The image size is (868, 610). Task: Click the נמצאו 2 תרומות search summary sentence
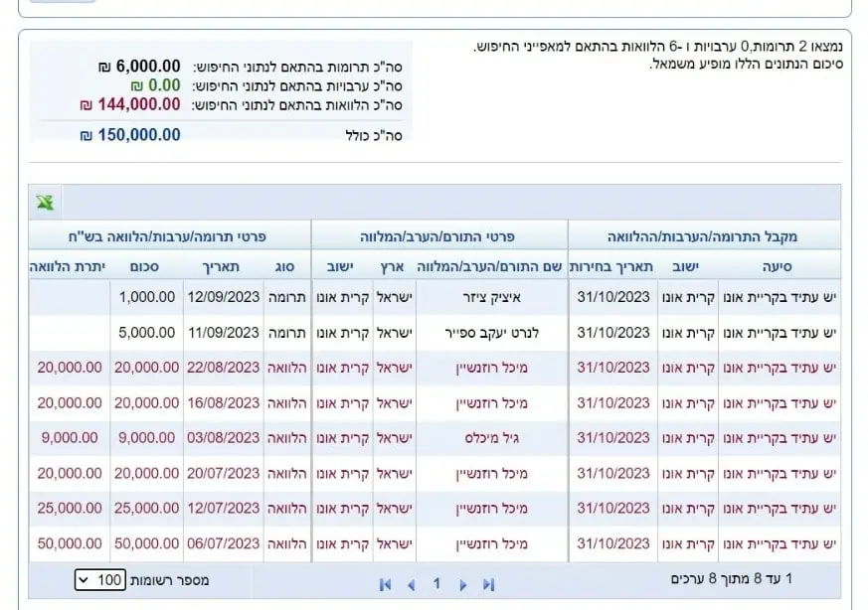[x=658, y=47]
